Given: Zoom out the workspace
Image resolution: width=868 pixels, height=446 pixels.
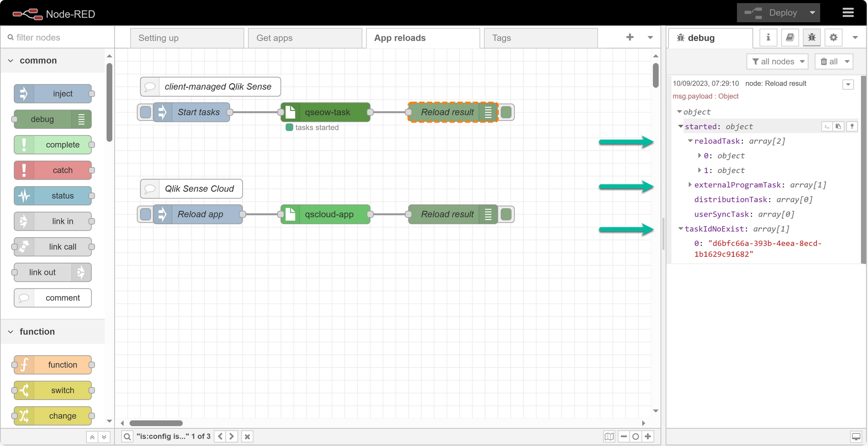Looking at the screenshot, I should click(624, 436).
